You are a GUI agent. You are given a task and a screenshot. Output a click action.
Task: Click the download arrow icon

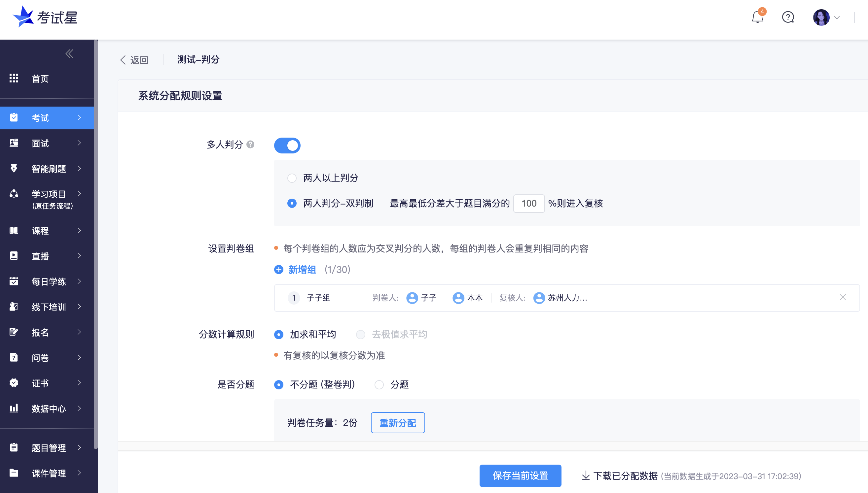point(586,476)
